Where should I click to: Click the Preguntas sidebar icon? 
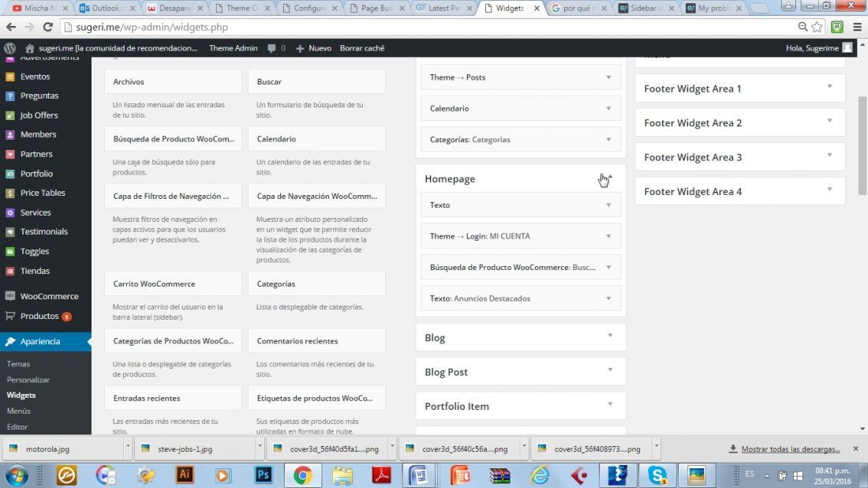10,96
